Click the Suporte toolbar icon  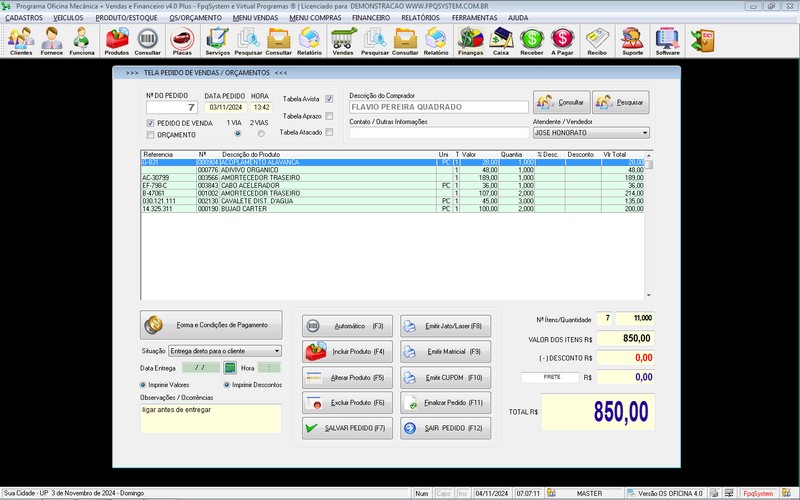(633, 40)
